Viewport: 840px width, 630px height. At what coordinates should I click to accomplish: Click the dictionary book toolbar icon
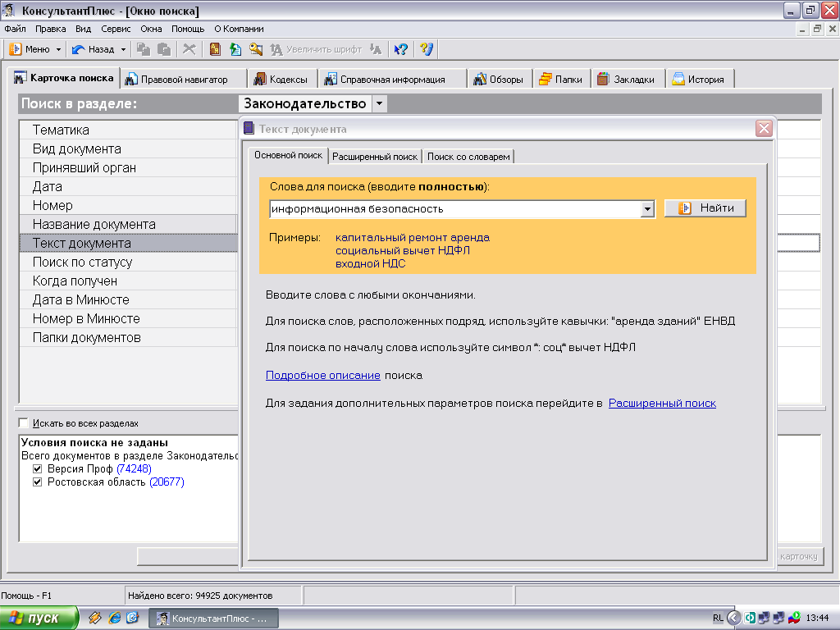point(215,49)
